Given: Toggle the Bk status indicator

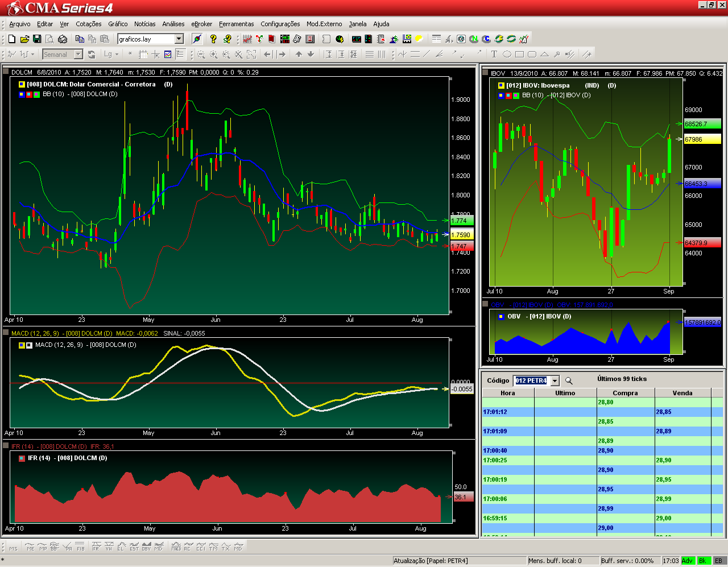Looking at the screenshot, I should (x=703, y=561).
